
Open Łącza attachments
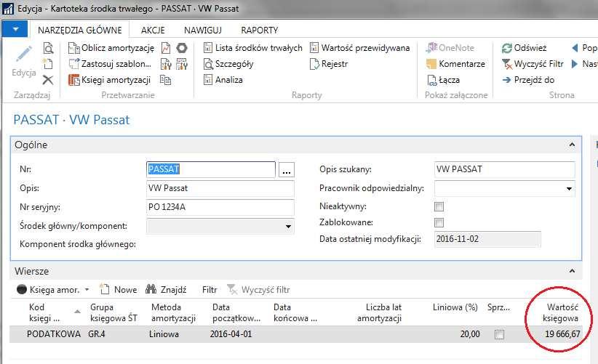(443, 80)
